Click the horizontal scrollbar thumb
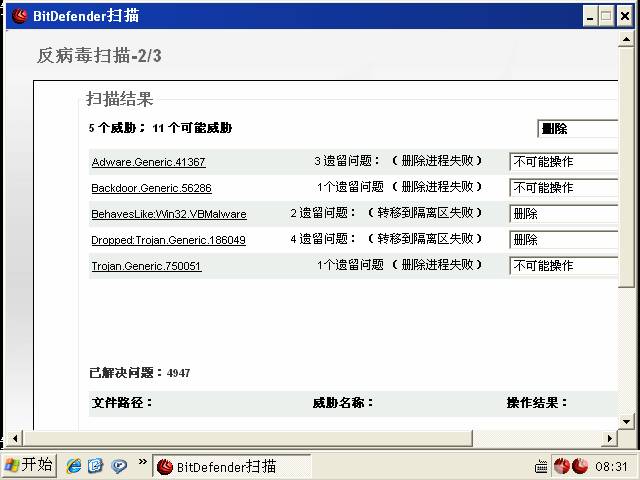Screen dimensions: 640x480 pos(248,439)
